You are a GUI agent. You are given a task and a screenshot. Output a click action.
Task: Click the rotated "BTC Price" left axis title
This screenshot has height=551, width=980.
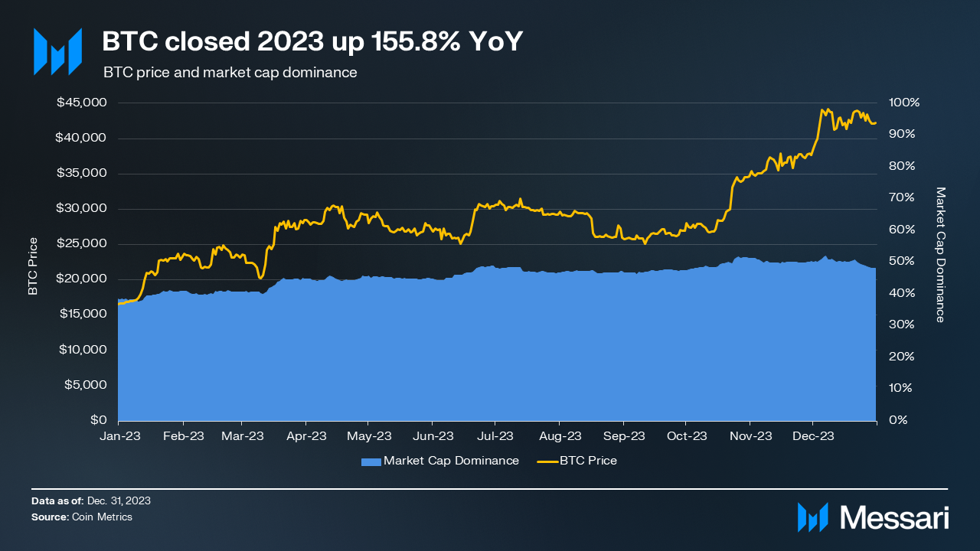[x=33, y=266]
